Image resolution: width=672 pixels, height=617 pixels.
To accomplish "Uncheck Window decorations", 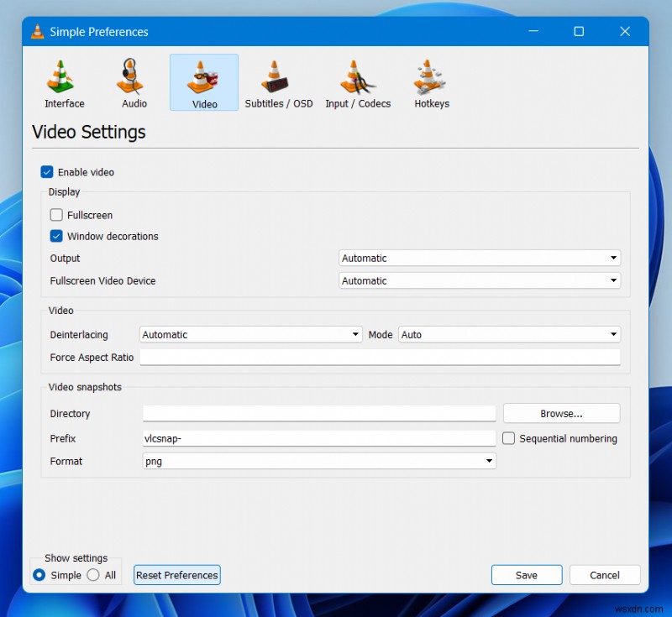I will [55, 236].
